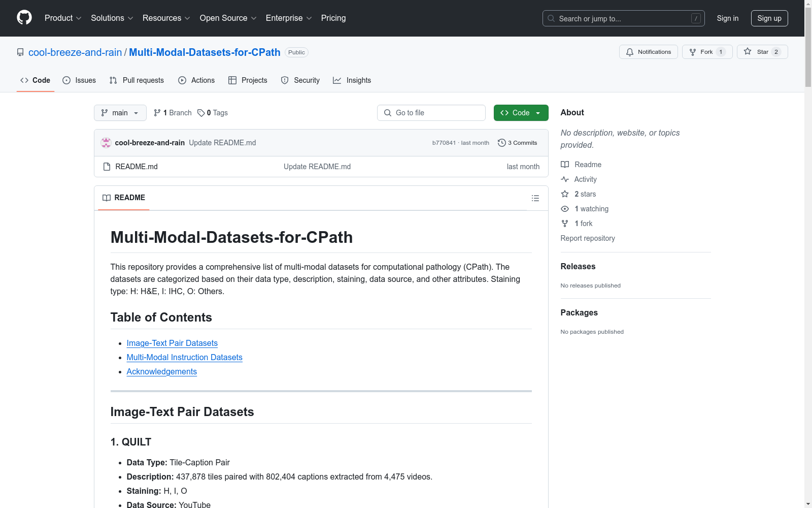The height and width of the screenshot is (508, 812).
Task: Jump to Acknowledgements section
Action: click(162, 372)
